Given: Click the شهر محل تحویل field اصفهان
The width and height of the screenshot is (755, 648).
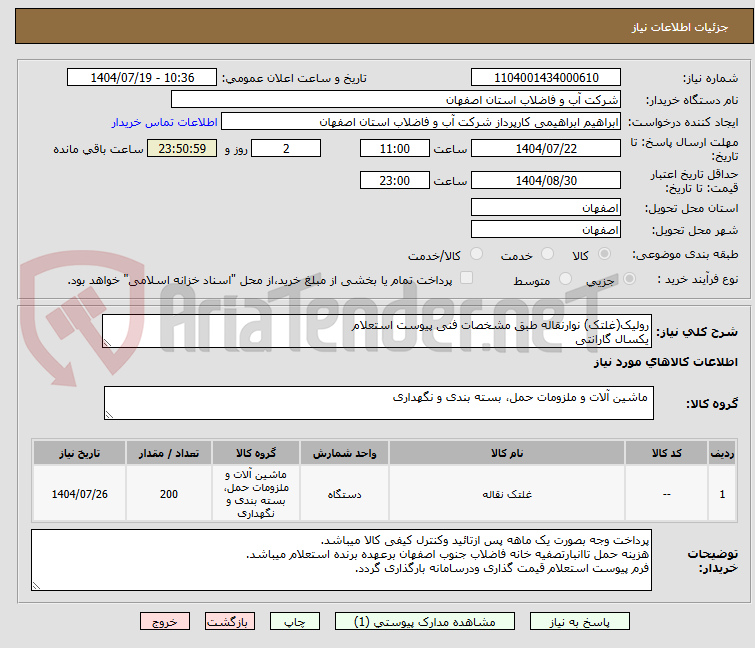Looking at the screenshot, I should tap(546, 230).
